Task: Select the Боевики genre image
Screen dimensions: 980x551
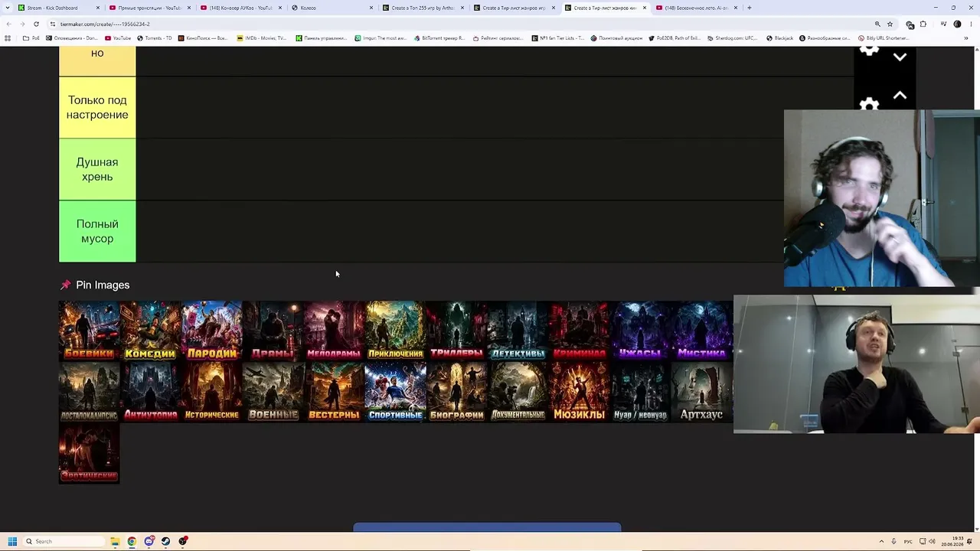Action: (90, 331)
